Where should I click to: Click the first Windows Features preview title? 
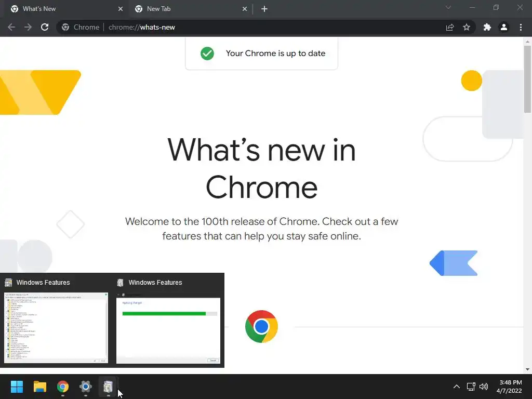click(43, 282)
